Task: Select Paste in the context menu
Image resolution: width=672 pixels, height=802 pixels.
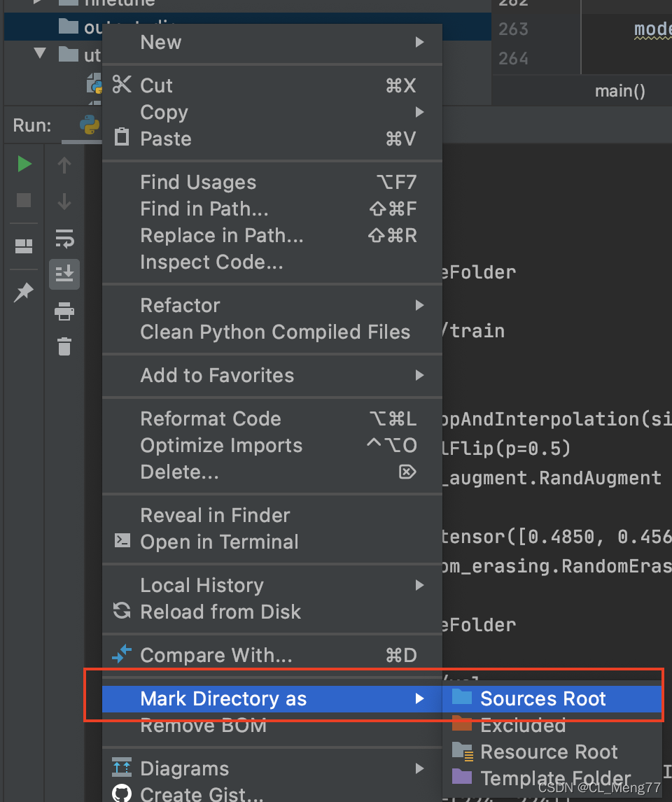Action: [272, 139]
